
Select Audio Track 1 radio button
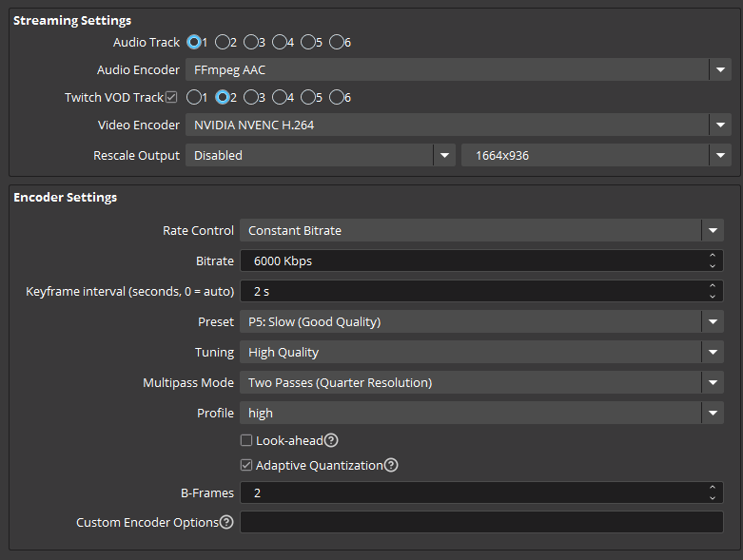194,42
